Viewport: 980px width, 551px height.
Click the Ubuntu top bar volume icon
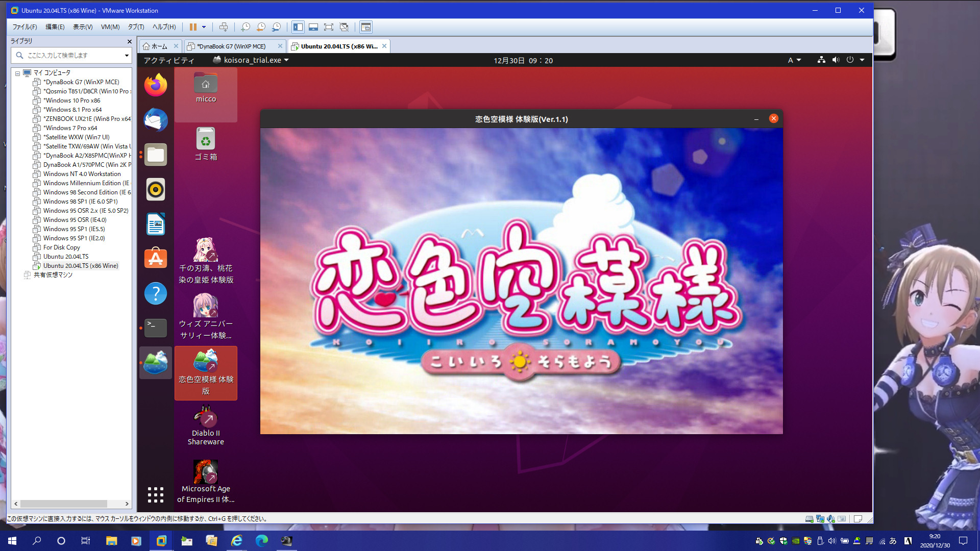coord(836,60)
